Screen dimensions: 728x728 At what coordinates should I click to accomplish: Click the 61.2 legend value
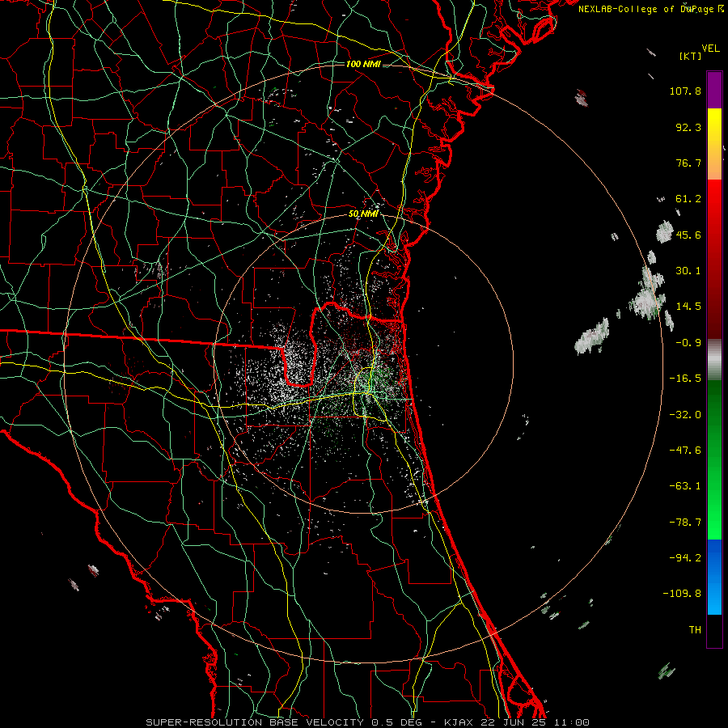[x=688, y=199]
